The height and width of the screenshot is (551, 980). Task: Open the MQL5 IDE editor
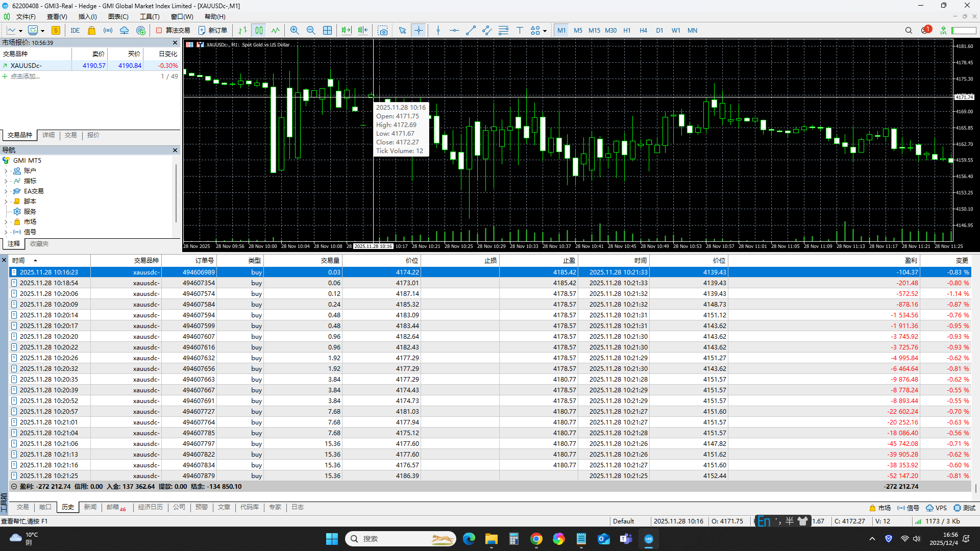tap(75, 31)
